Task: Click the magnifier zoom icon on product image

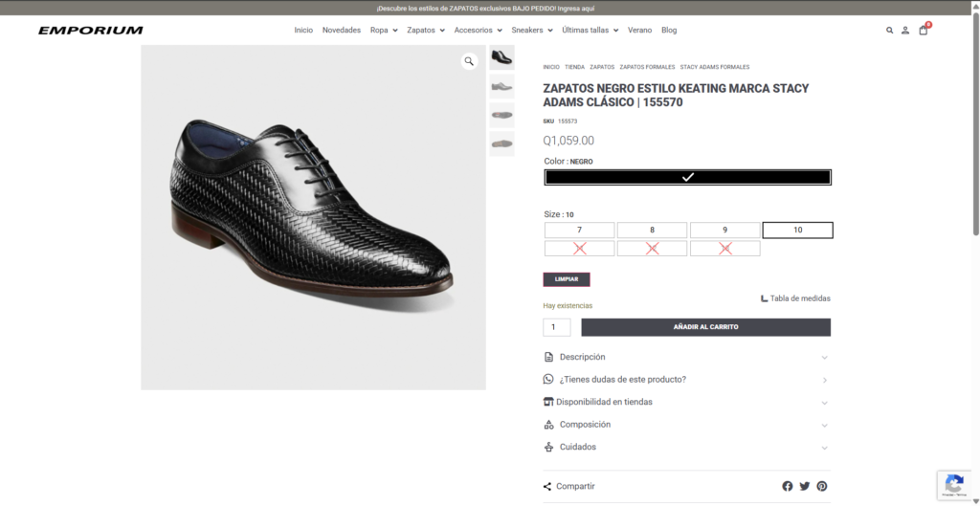Action: pos(469,61)
